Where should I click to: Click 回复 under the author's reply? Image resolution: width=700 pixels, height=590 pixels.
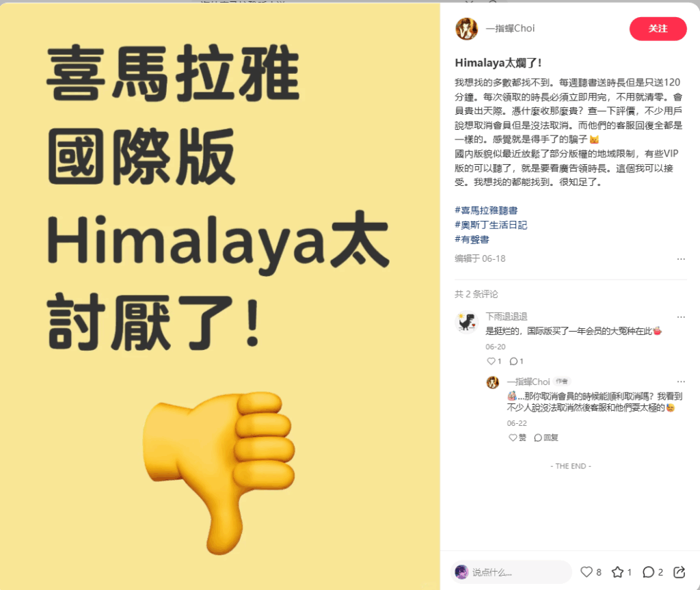[546, 438]
